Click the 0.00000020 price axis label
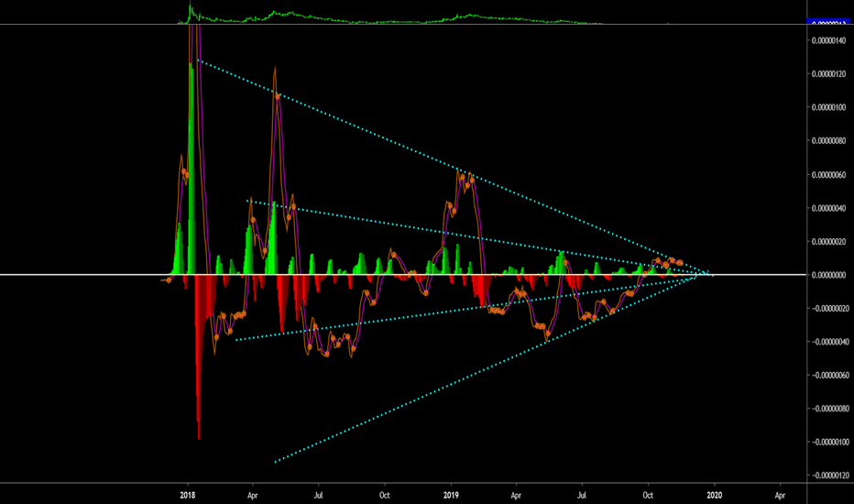Screen dimensions: 854x504 (829, 241)
